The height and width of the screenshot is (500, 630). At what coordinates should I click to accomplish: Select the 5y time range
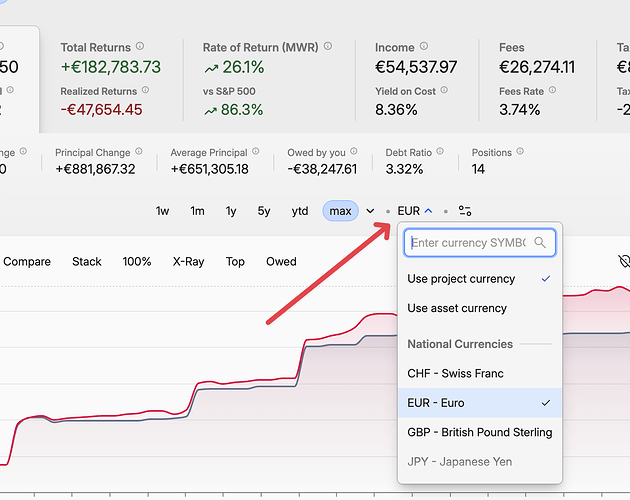coord(264,211)
